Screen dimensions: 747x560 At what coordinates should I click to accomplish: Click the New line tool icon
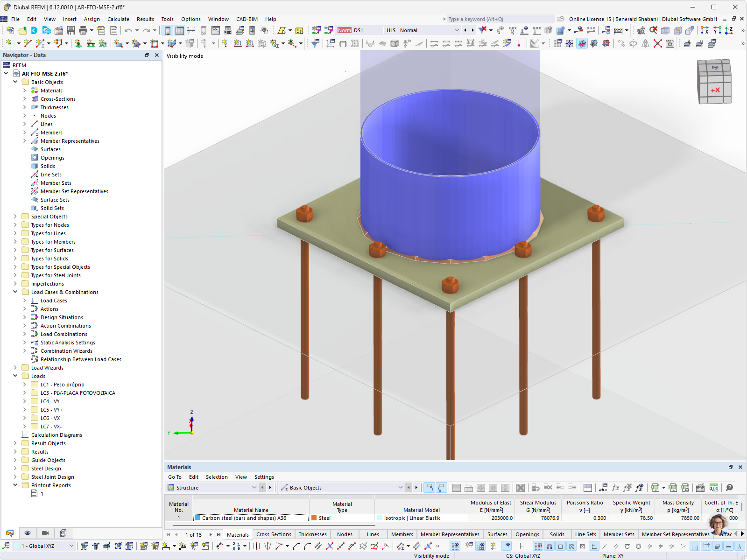[x=27, y=43]
